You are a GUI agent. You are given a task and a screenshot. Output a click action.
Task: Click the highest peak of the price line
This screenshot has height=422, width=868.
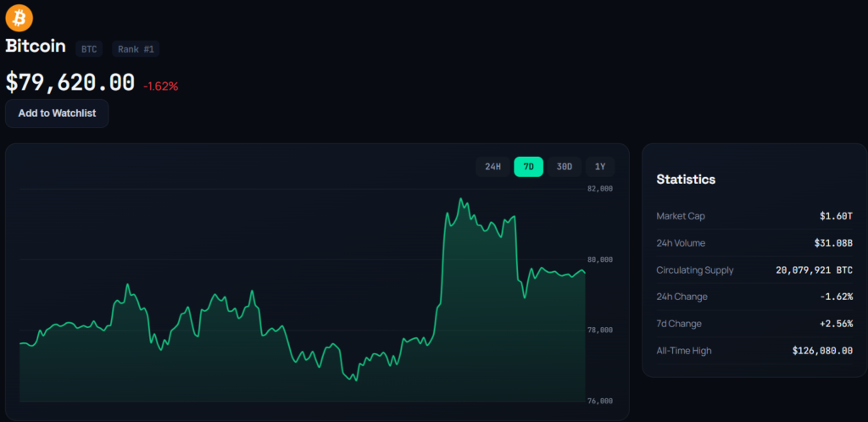click(x=460, y=198)
